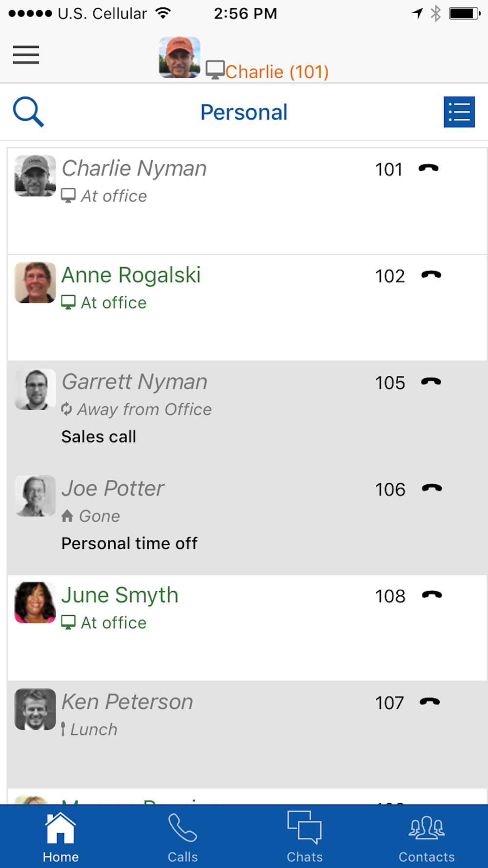Open the hamburger menu

tap(26, 55)
